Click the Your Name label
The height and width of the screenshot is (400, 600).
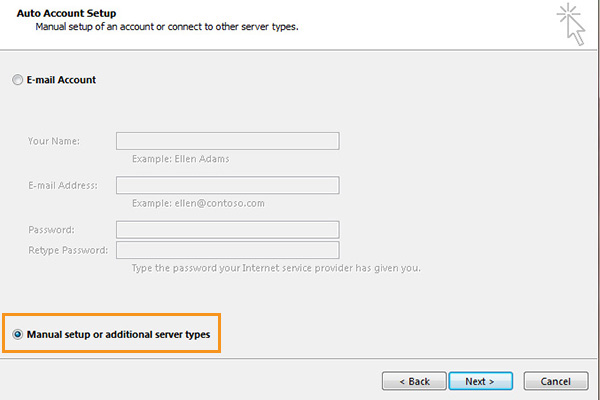tap(54, 141)
